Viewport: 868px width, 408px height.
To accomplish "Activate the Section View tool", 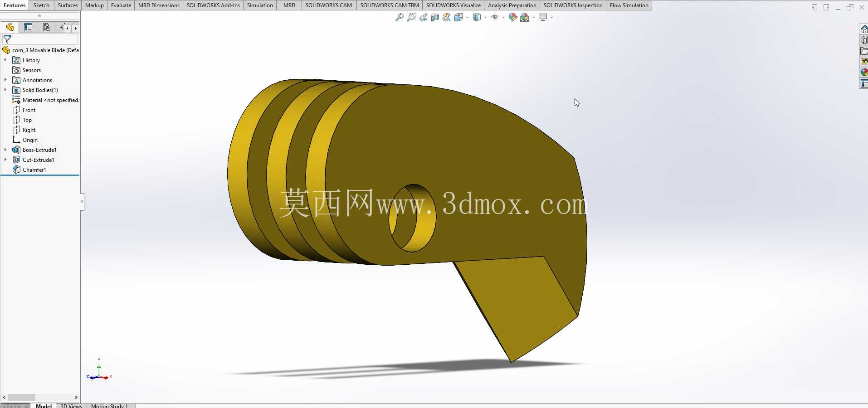I will click(435, 17).
